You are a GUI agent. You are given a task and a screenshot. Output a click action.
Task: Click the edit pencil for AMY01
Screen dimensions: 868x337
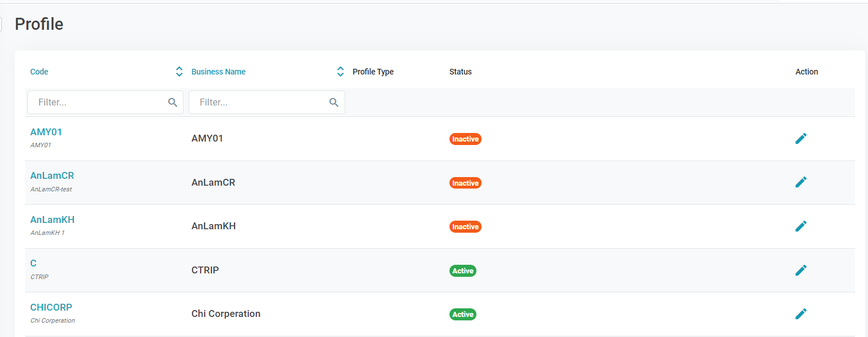(x=801, y=139)
